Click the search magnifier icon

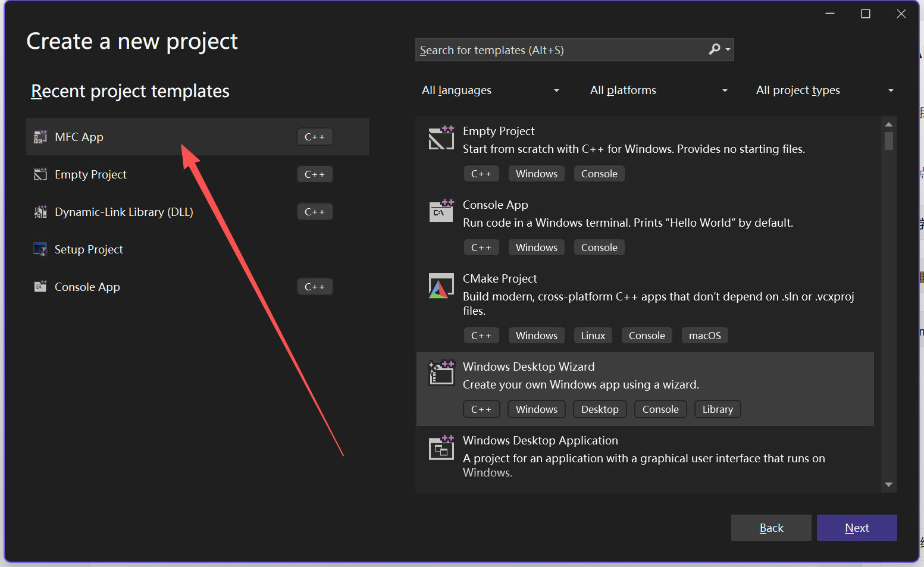(715, 49)
